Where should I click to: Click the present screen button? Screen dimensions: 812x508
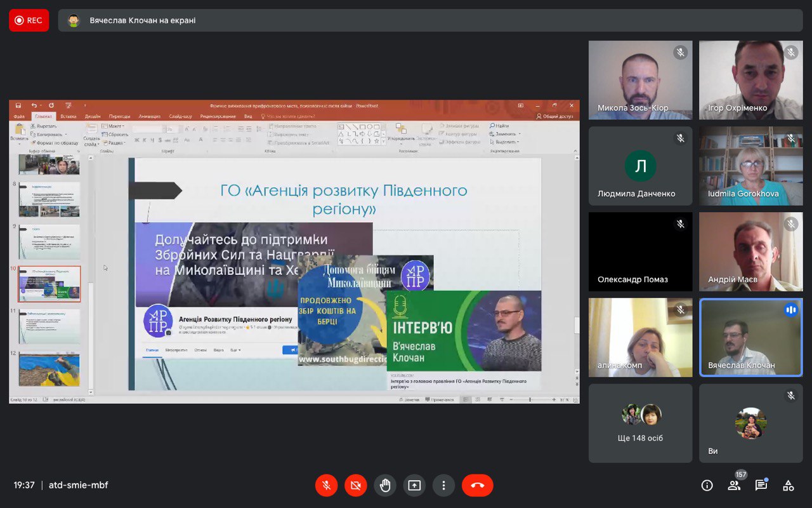click(x=414, y=485)
